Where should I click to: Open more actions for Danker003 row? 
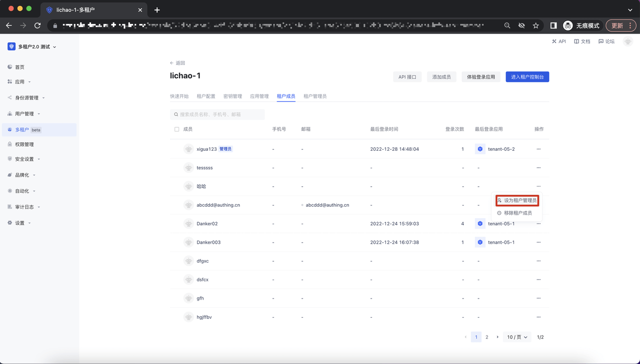tap(538, 242)
